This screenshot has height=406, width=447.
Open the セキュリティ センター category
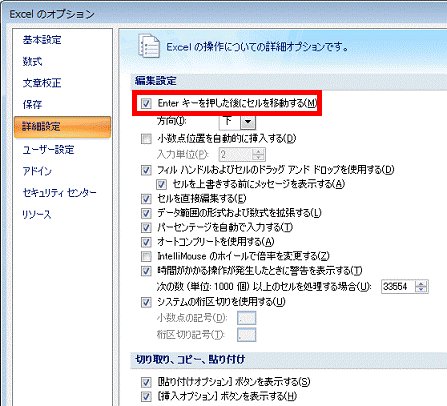(59, 193)
